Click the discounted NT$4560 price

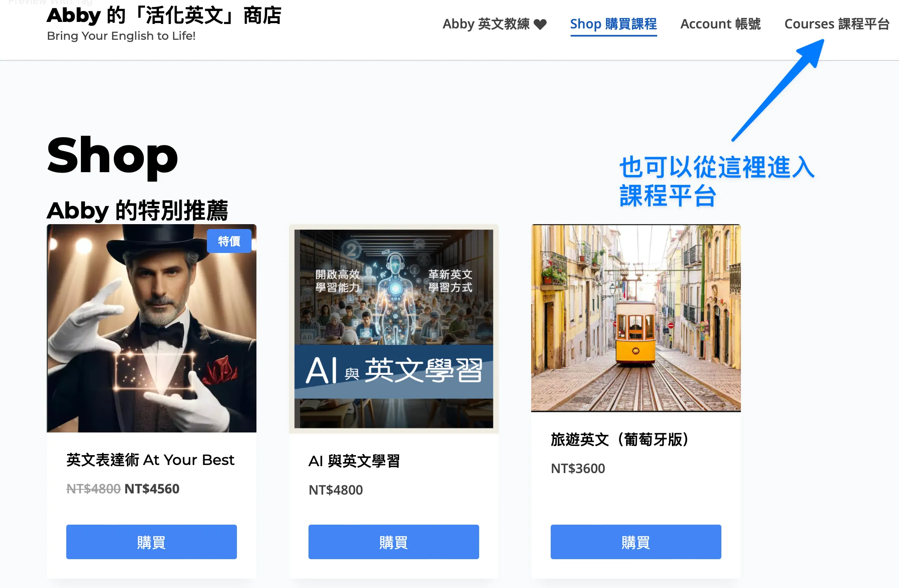pyautogui.click(x=152, y=489)
